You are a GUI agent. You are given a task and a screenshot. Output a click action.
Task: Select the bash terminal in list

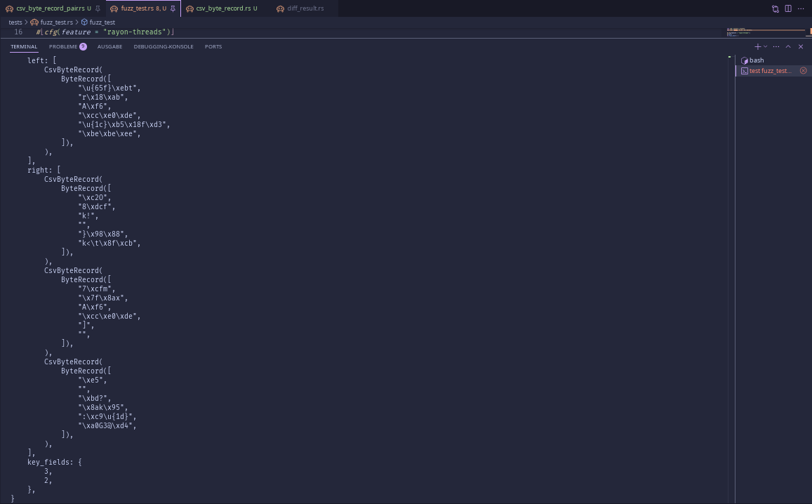773,60
